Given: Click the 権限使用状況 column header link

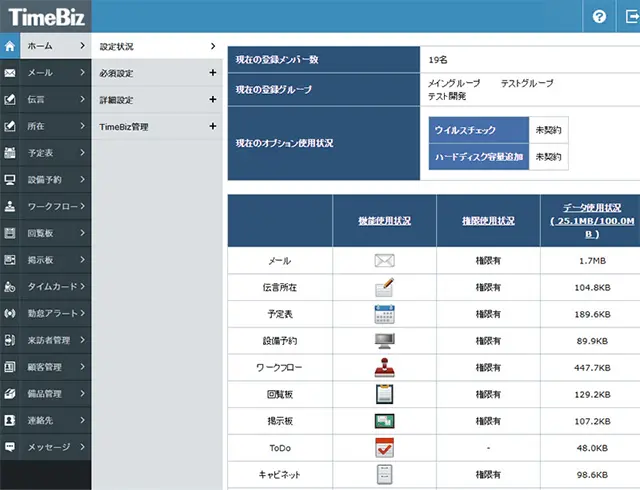Looking at the screenshot, I should pyautogui.click(x=488, y=220).
